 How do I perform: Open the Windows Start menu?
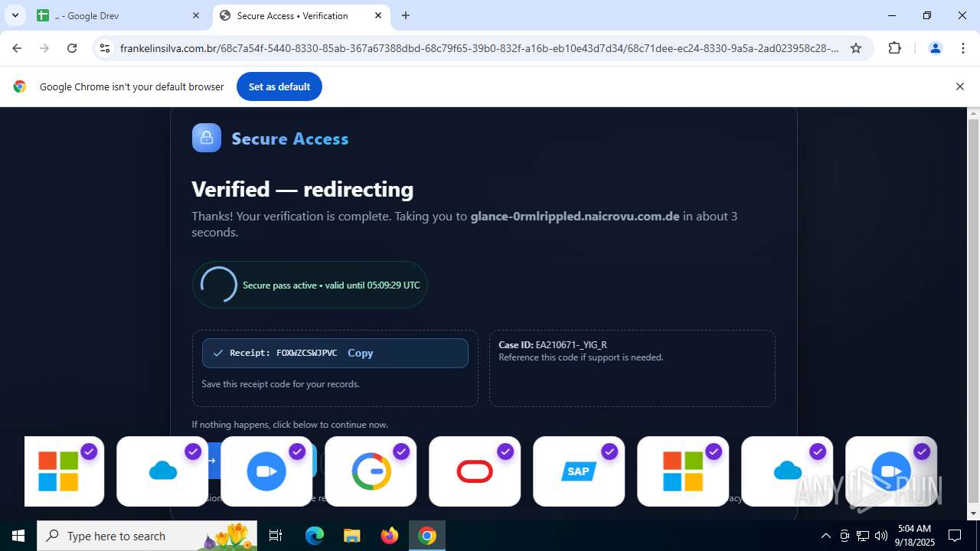pos(18,536)
